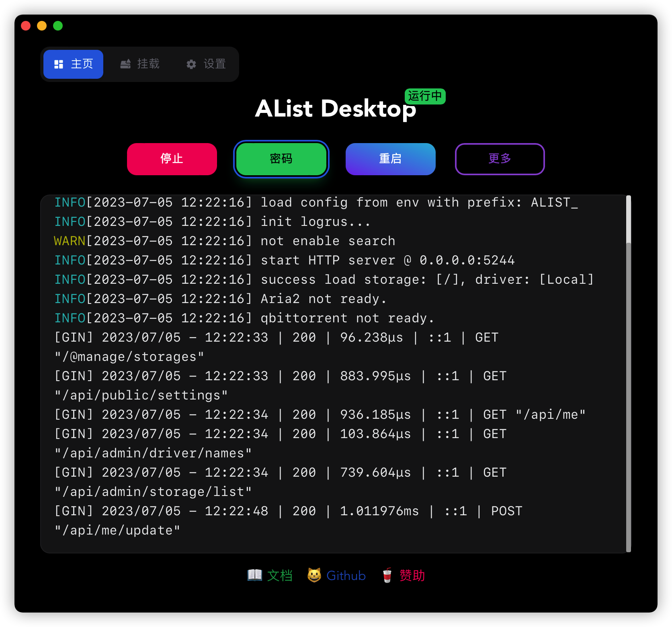The height and width of the screenshot is (627, 672).
Task: Click the green 密码 button
Action: point(281,159)
